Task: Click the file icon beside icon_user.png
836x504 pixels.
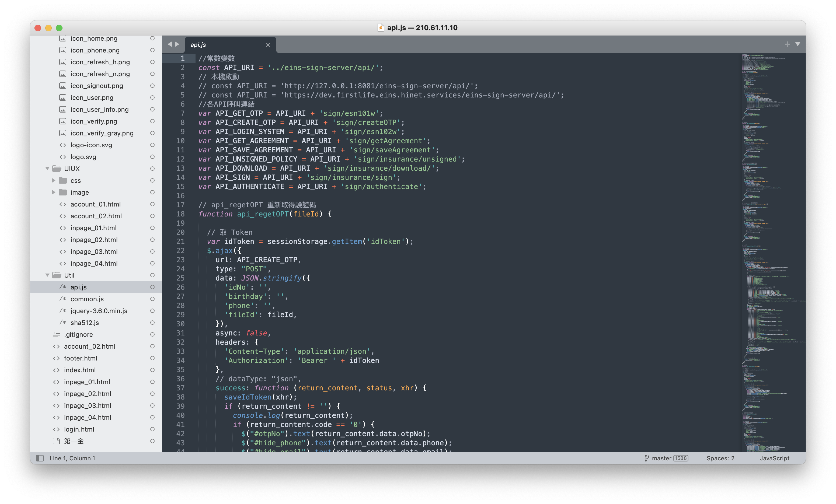Action: [63, 98]
